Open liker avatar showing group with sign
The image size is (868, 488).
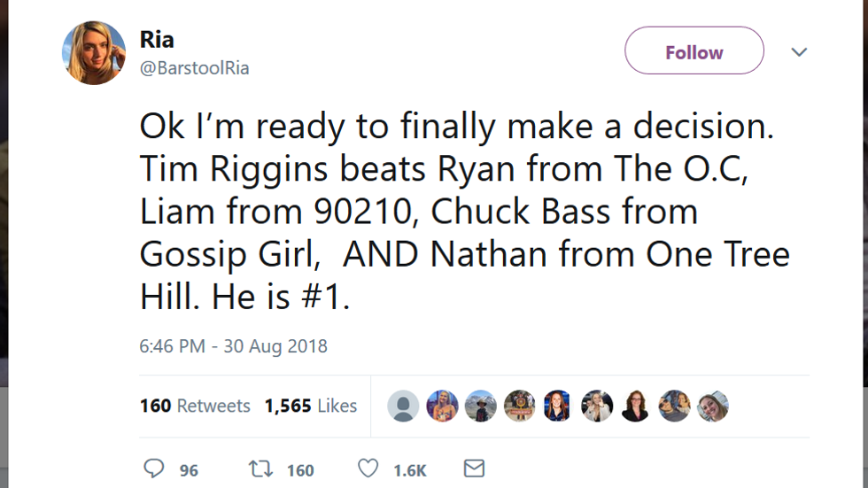pyautogui.click(x=520, y=406)
